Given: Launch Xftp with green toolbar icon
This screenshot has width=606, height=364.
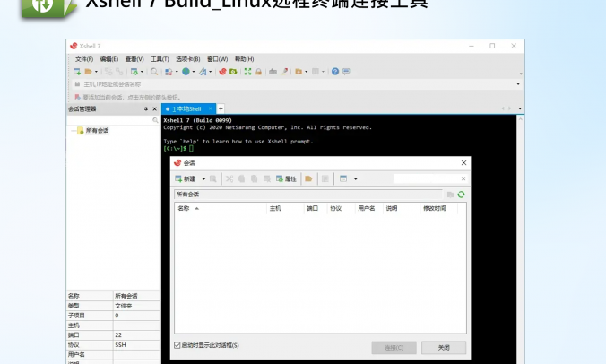Looking at the screenshot, I should pyautogui.click(x=233, y=72).
